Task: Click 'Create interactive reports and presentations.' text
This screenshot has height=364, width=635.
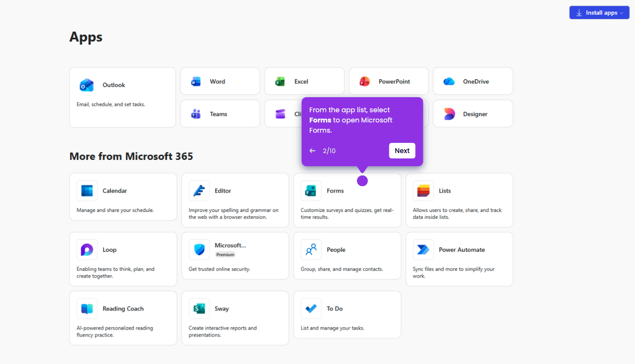Action: (x=223, y=331)
